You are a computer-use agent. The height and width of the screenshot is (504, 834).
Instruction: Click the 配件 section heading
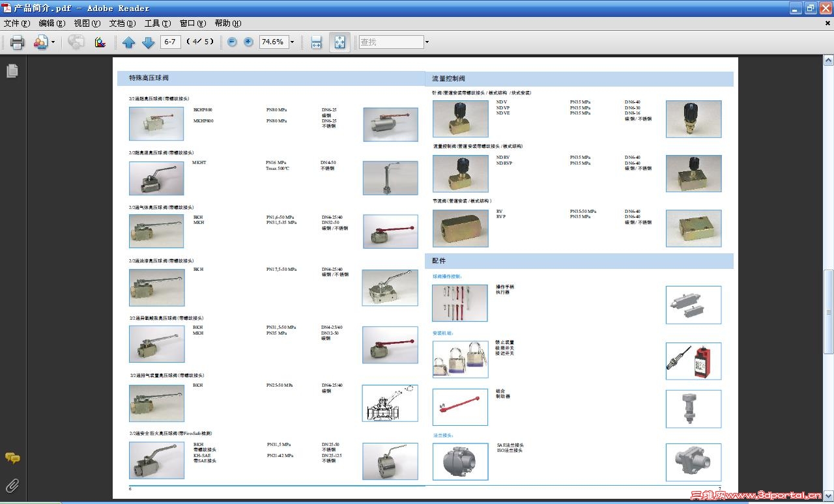tap(439, 260)
